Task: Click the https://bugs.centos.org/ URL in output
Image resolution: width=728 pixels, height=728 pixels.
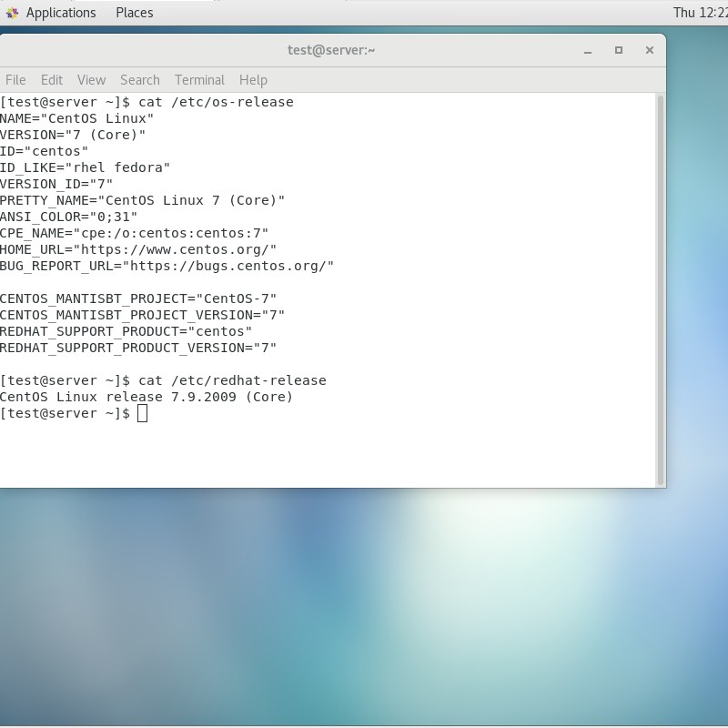Action: [228, 266]
